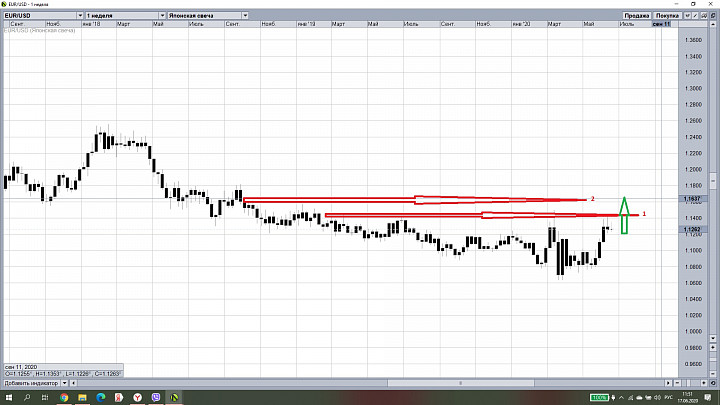
Task: Click the vertical price scale slider handle
Action: pyautogui.click(x=713, y=180)
